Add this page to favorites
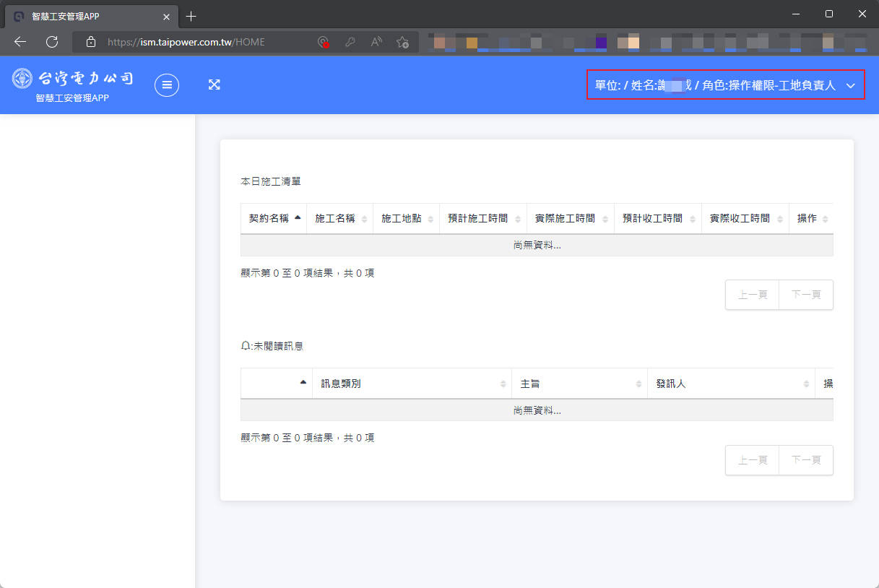 pyautogui.click(x=403, y=42)
